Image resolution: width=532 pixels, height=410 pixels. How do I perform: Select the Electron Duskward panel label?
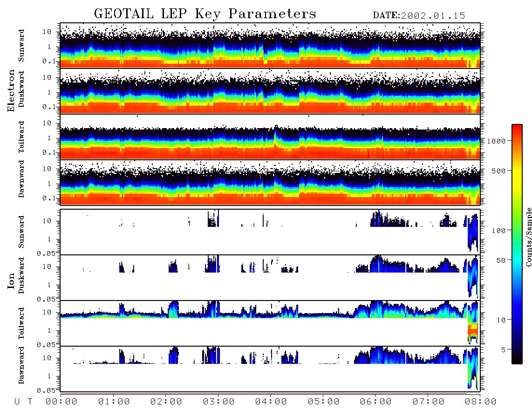tap(21, 89)
